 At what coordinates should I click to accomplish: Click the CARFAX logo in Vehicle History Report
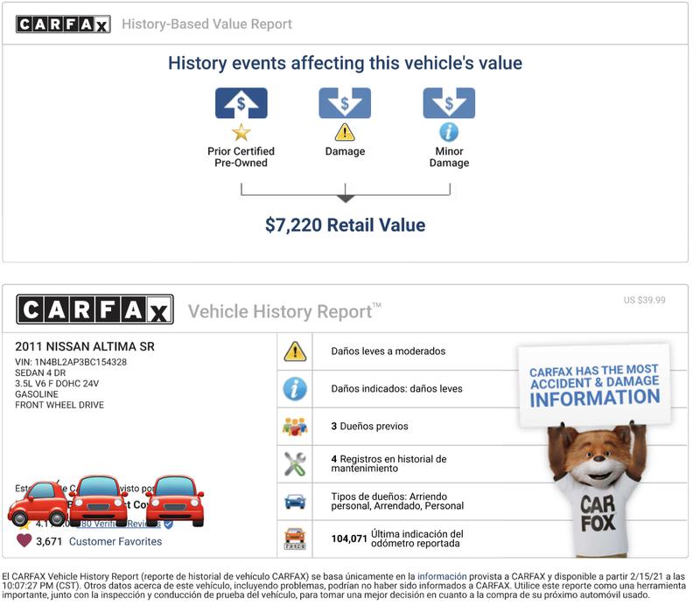(x=94, y=309)
